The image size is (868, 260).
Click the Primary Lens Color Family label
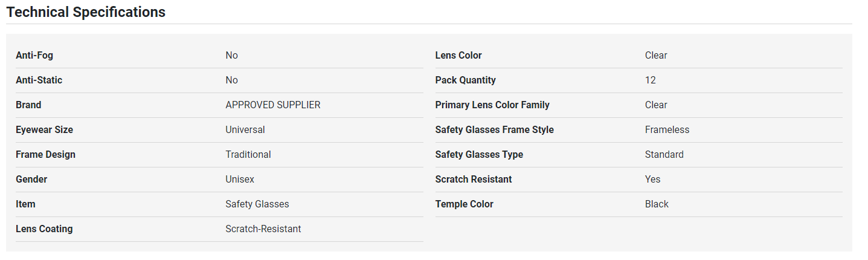pos(492,105)
